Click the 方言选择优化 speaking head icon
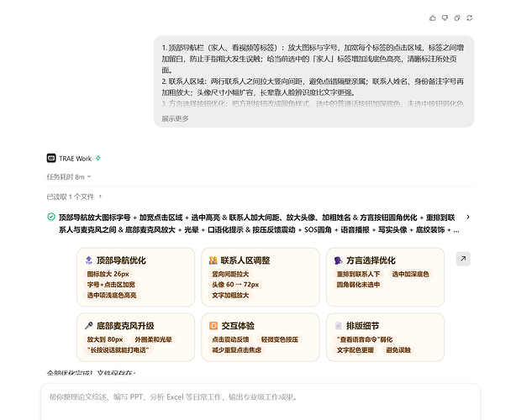Viewport: 516px width, 420px height. (x=339, y=260)
